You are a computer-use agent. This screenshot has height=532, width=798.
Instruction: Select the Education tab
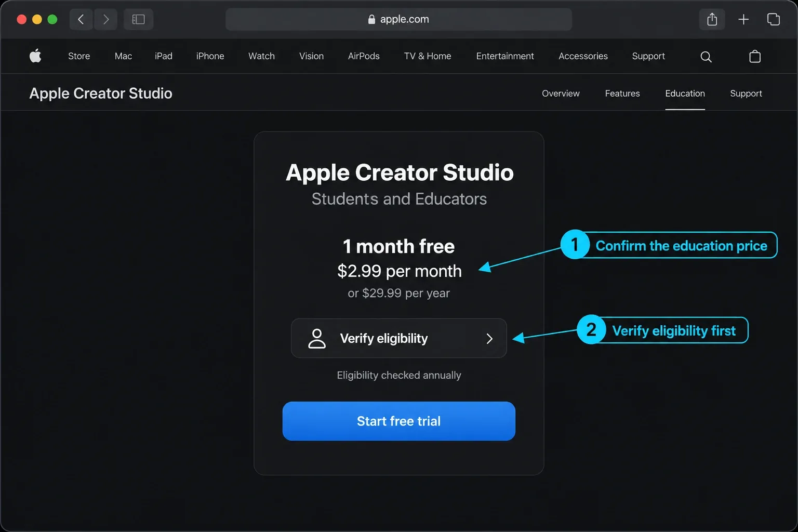685,94
